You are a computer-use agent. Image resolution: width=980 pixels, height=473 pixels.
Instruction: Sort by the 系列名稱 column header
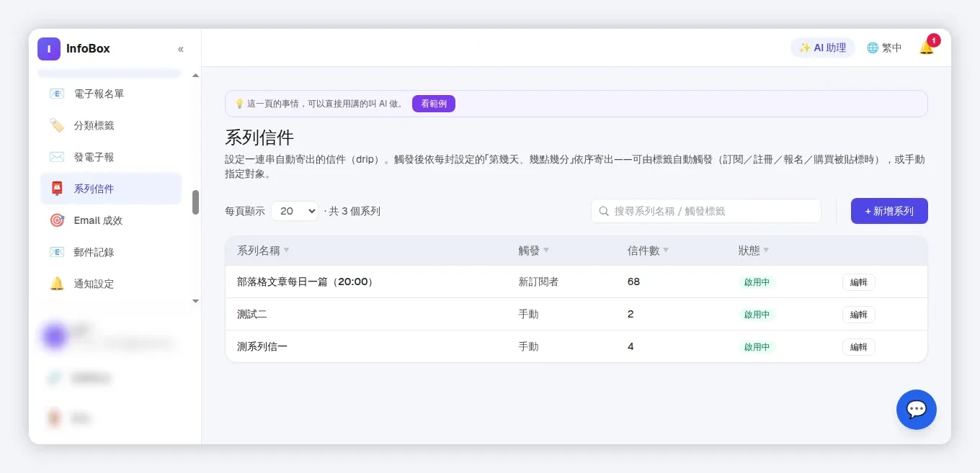point(263,251)
